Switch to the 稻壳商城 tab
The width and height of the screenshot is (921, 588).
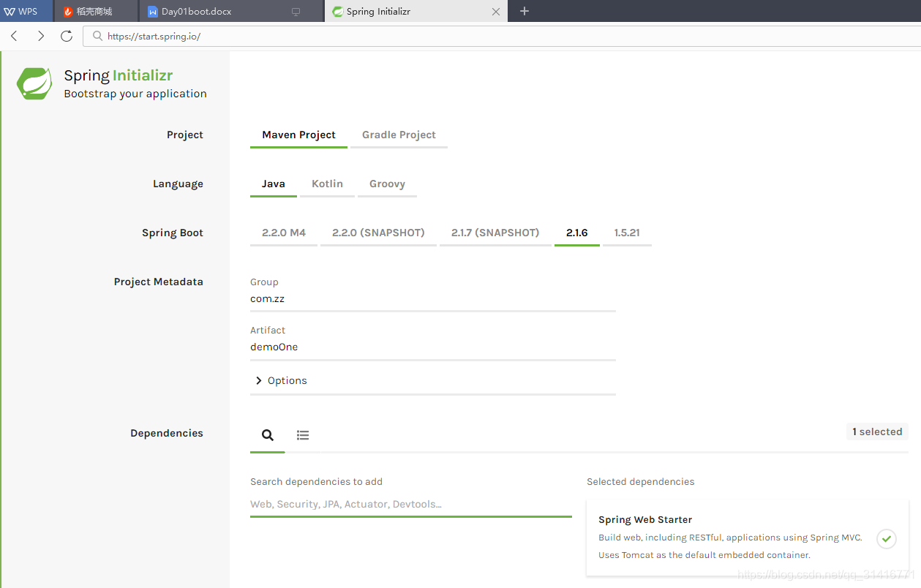click(x=95, y=12)
